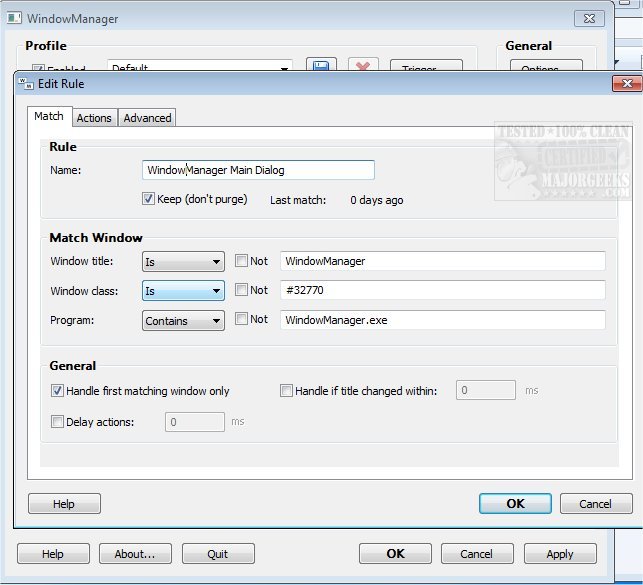Screen dimensions: 643x585
Task: Open the Window title match type dropdown
Action: (x=183, y=262)
